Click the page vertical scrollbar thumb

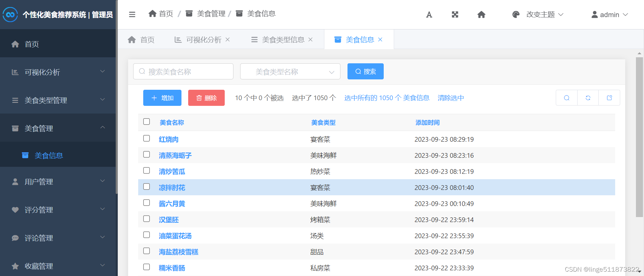coord(639,137)
